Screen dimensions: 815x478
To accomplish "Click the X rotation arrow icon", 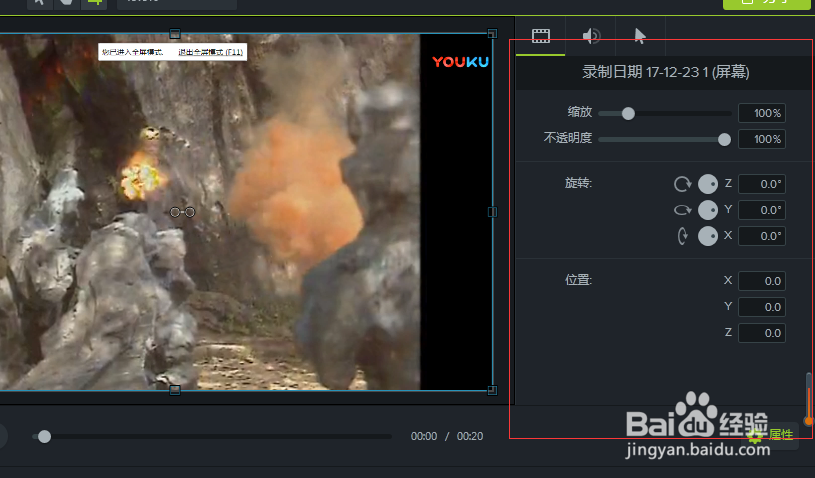I will [x=682, y=236].
